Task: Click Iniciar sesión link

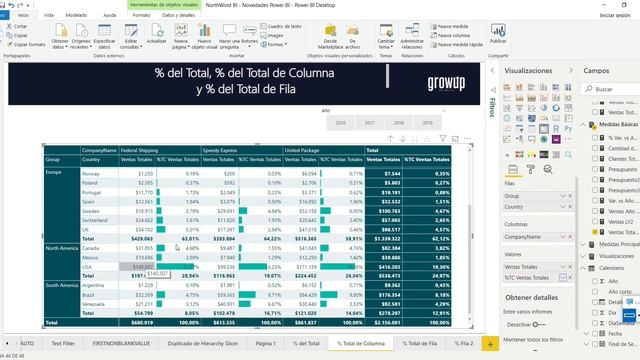Action: click(615, 15)
